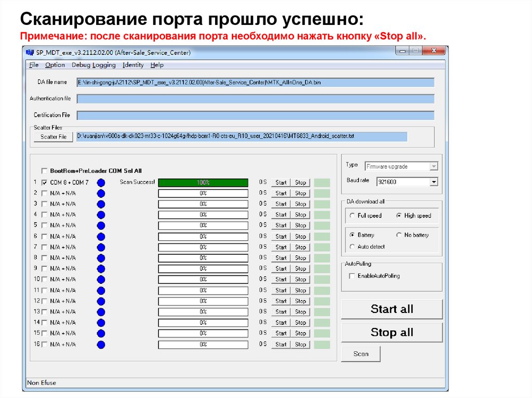532x398 pixels.
Task: Click the 0% progress bar in row 2
Action: [x=203, y=194]
